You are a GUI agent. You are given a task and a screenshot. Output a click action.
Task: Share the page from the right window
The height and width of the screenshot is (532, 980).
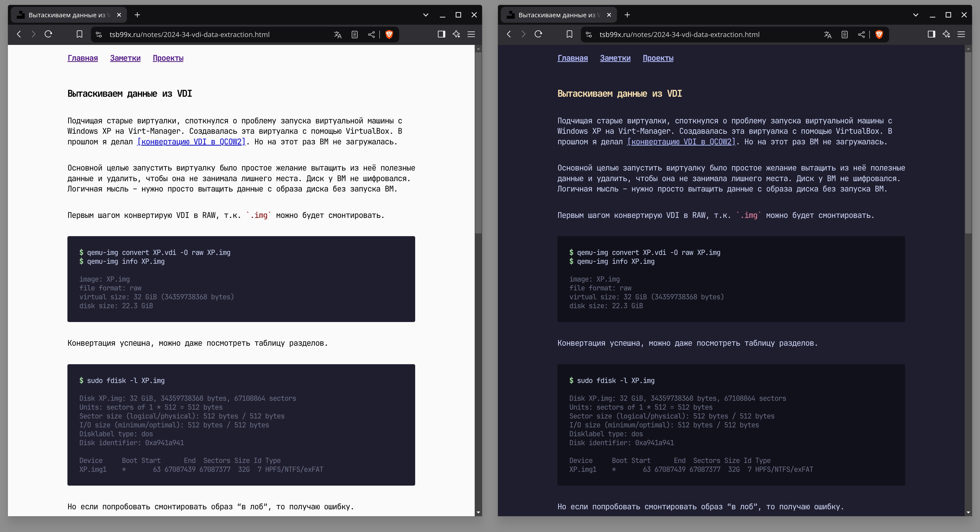click(x=861, y=35)
